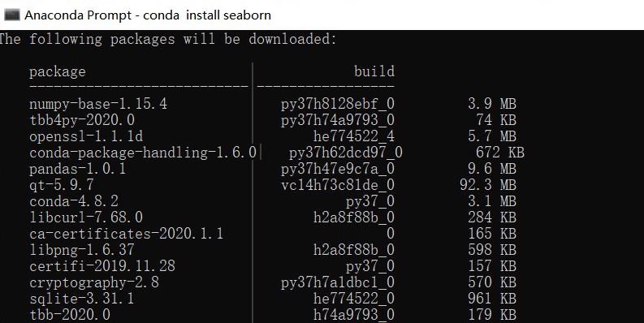Viewport: 644px width, 323px height.
Task: Click 'The following packages will be downloaded' text
Action: (167, 40)
